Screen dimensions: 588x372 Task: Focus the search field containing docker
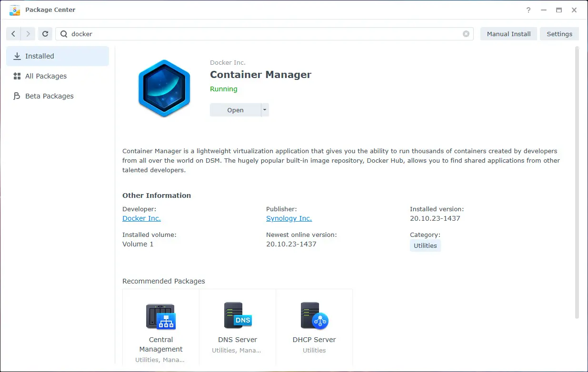tap(264, 34)
